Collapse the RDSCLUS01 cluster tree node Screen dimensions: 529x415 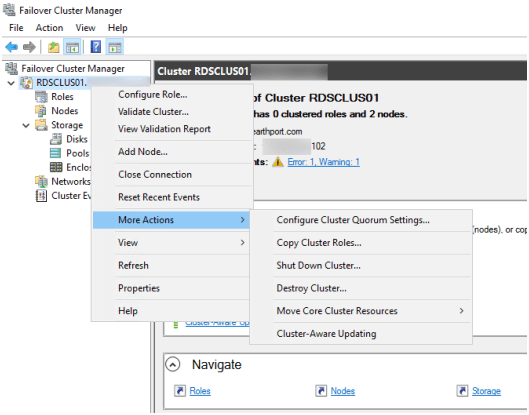point(11,83)
